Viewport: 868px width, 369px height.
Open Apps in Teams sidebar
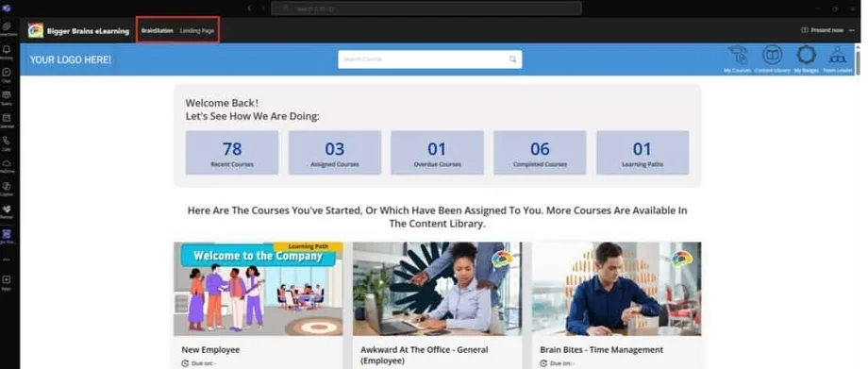pyautogui.click(x=7, y=283)
